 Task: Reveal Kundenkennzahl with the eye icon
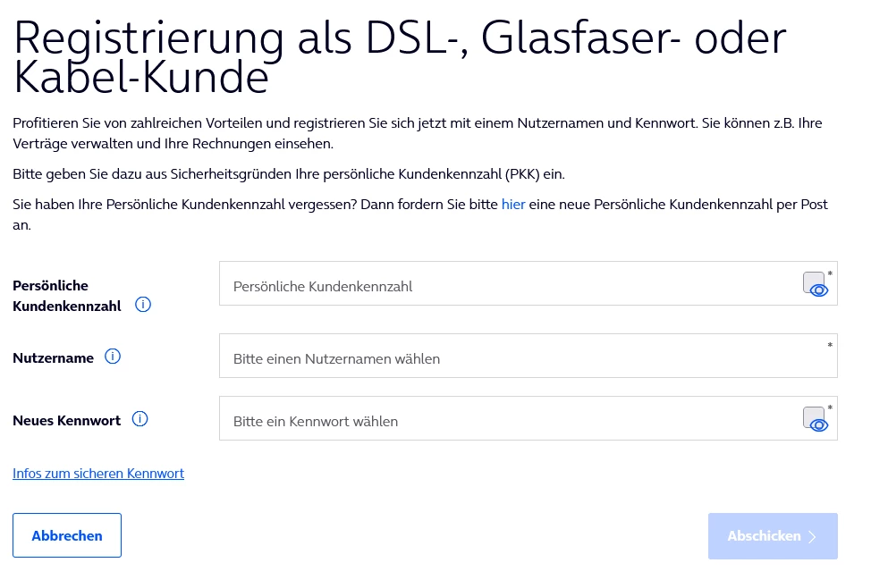click(820, 290)
